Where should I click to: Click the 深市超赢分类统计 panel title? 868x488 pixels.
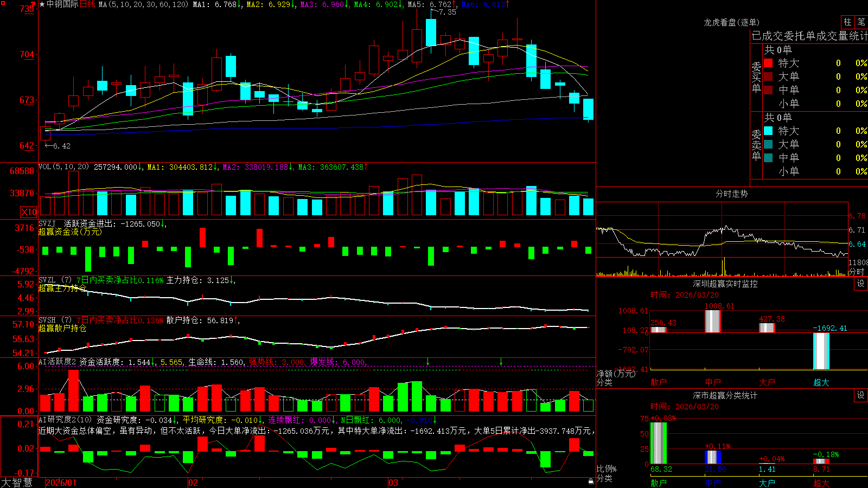tap(725, 395)
